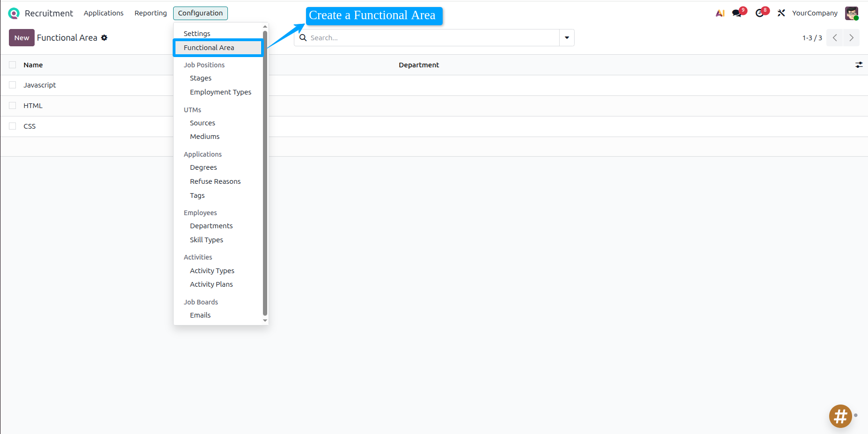Image resolution: width=868 pixels, height=434 pixels.
Task: Click the New button
Action: pos(22,38)
